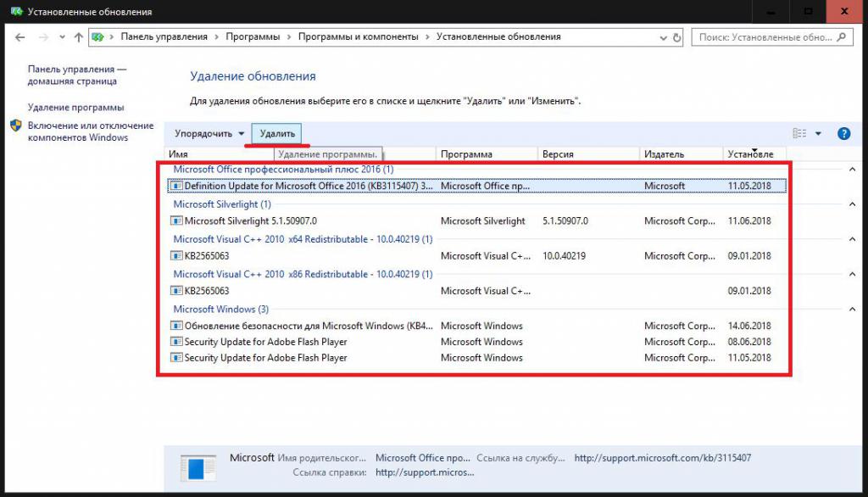Open the address bar history dropdown
This screenshot has height=497, width=868.
click(x=663, y=37)
